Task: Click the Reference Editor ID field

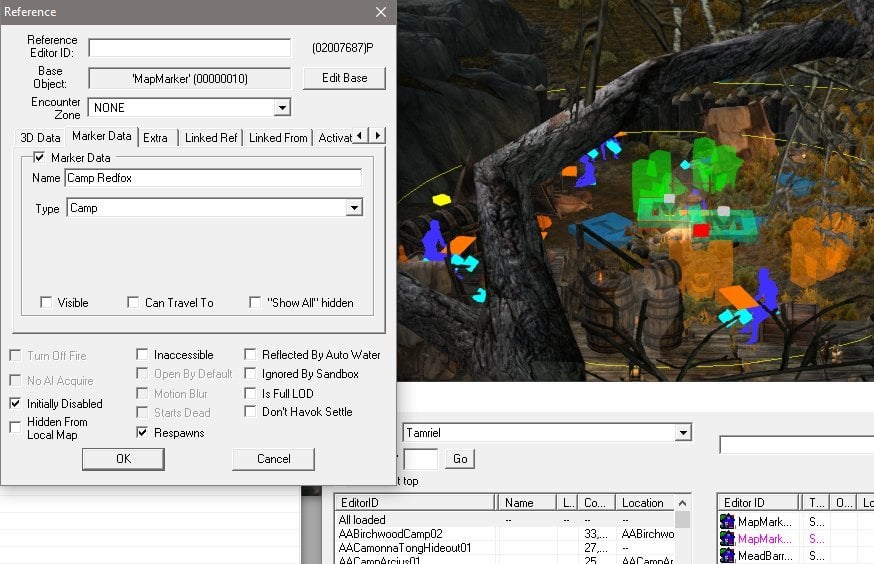Action: click(190, 47)
